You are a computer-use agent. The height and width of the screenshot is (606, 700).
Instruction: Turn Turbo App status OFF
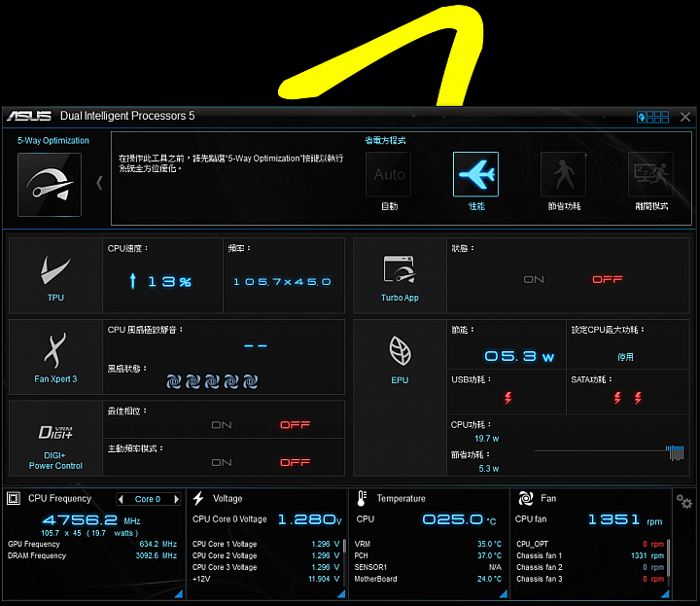pos(607,279)
